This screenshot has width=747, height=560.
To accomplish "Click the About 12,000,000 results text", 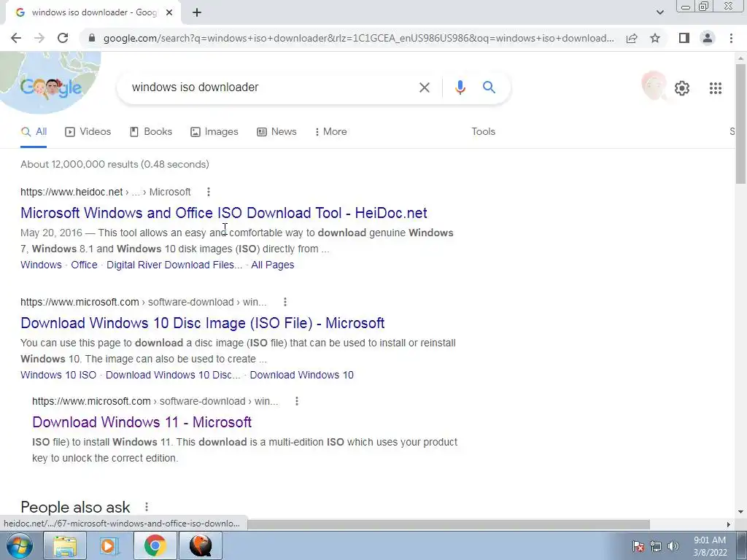I will (x=115, y=164).
